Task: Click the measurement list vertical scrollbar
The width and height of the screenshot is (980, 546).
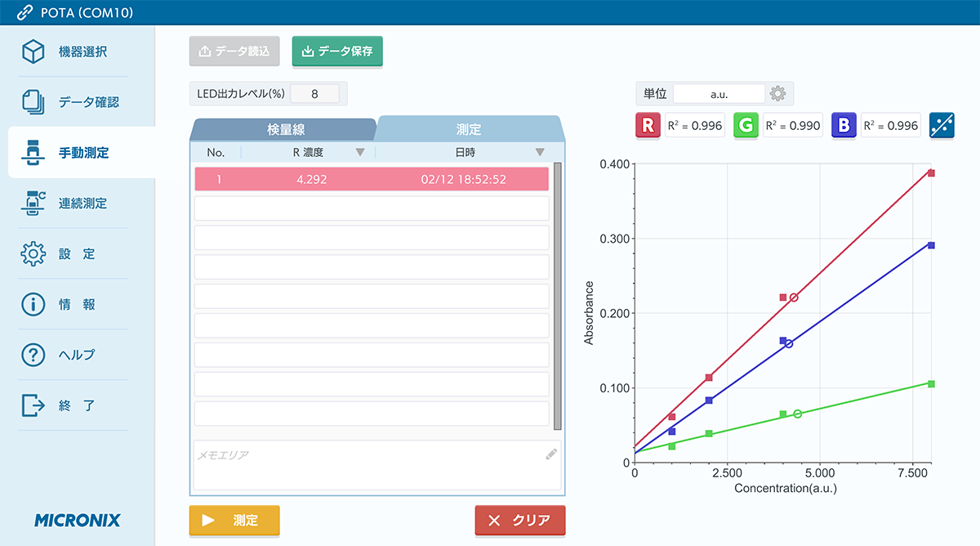Action: (x=558, y=294)
